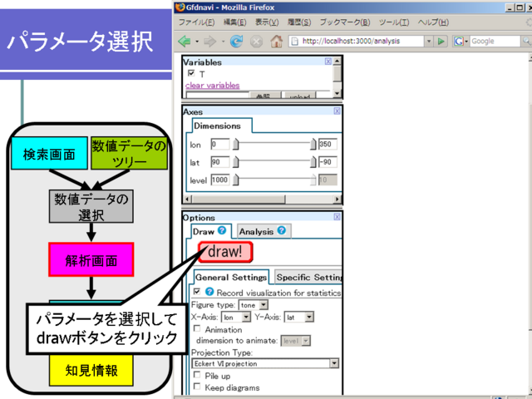532x399 pixels.
Task: Toggle Record visualization for statistics checkbox
Action: (197, 292)
